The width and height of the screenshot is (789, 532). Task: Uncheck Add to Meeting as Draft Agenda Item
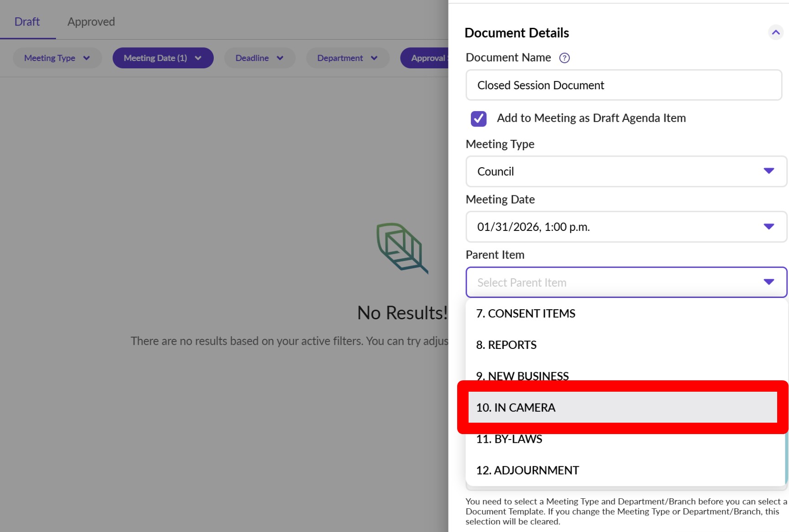479,118
